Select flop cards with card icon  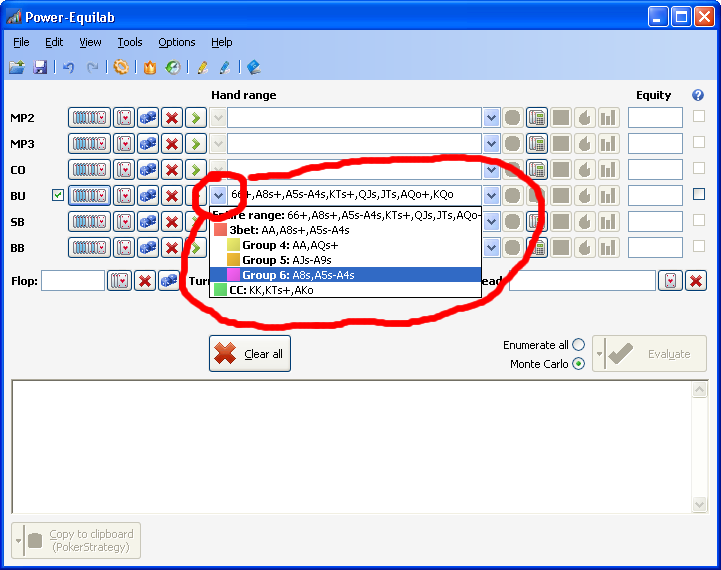click(x=120, y=280)
